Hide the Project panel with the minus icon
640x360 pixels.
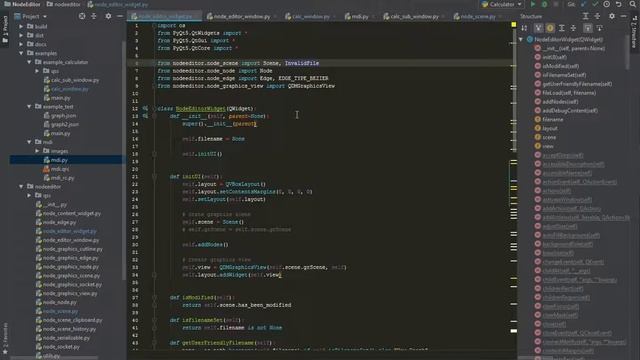coord(120,16)
